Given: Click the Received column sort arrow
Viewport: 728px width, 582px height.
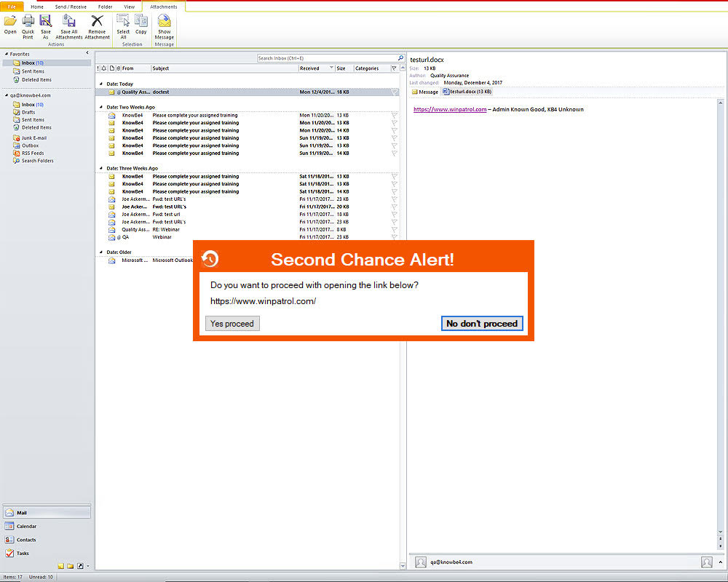Looking at the screenshot, I should click(331, 68).
